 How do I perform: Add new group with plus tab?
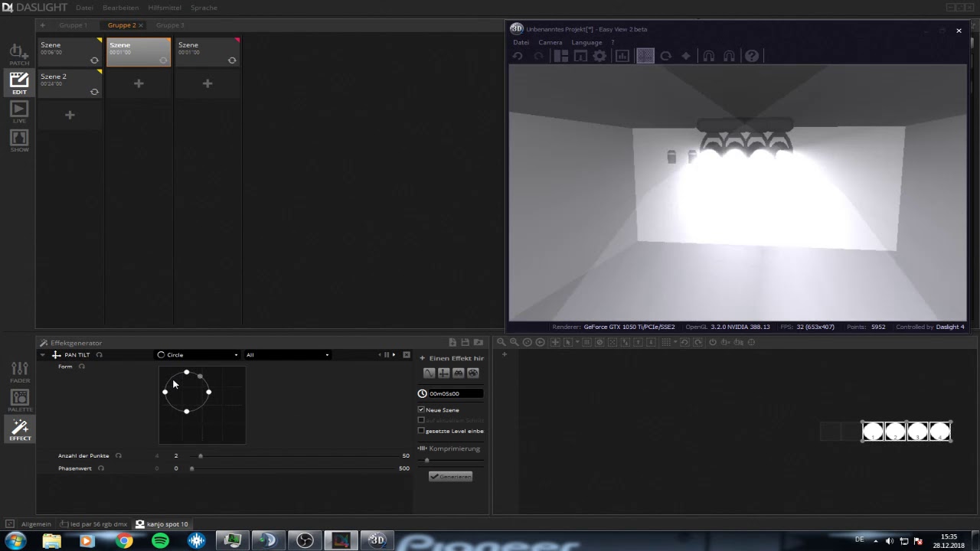pos(43,25)
